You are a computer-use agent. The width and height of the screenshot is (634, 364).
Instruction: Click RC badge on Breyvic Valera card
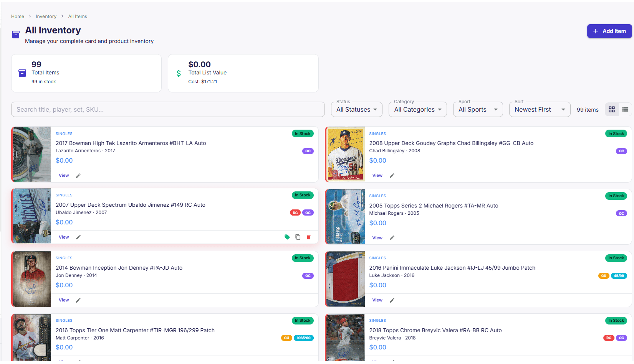(x=609, y=338)
